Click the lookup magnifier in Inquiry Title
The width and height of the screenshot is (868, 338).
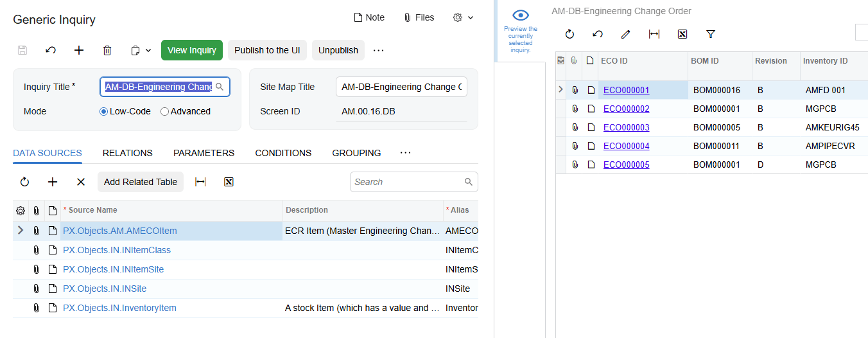pos(220,87)
